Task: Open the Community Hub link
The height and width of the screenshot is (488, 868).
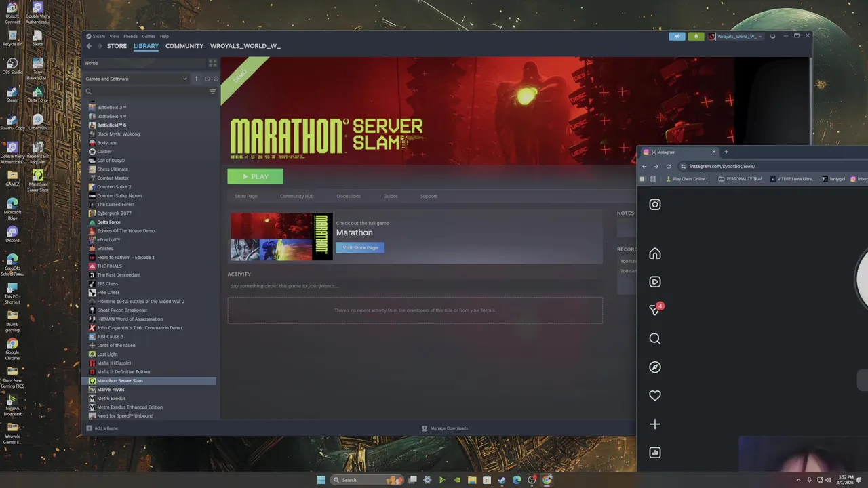Action: coord(296,196)
